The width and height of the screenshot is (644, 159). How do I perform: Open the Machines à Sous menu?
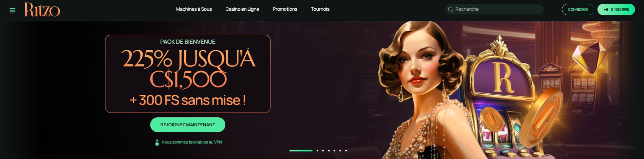click(194, 9)
